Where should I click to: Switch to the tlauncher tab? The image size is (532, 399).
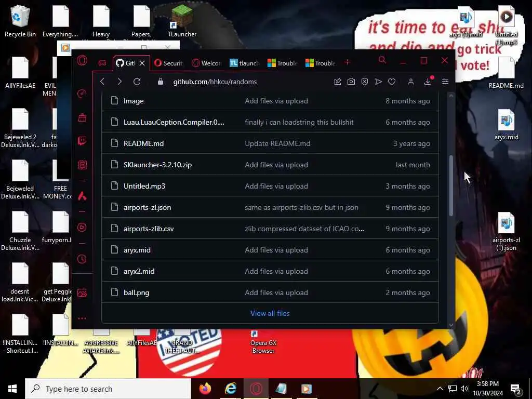point(245,63)
